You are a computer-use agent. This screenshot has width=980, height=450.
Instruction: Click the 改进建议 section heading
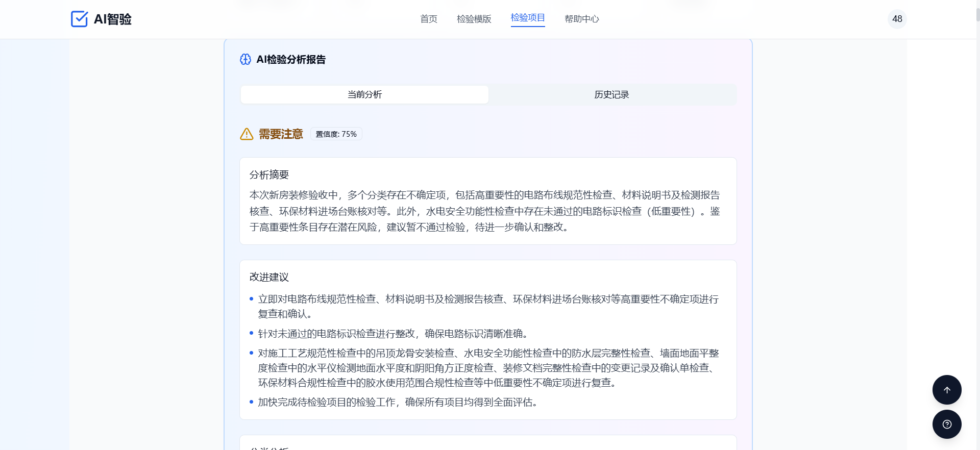(x=269, y=277)
